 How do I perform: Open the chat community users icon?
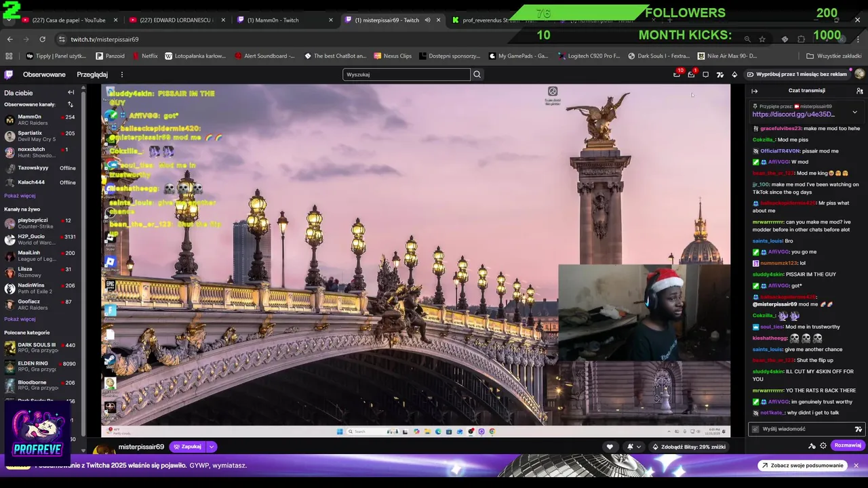pos(859,91)
